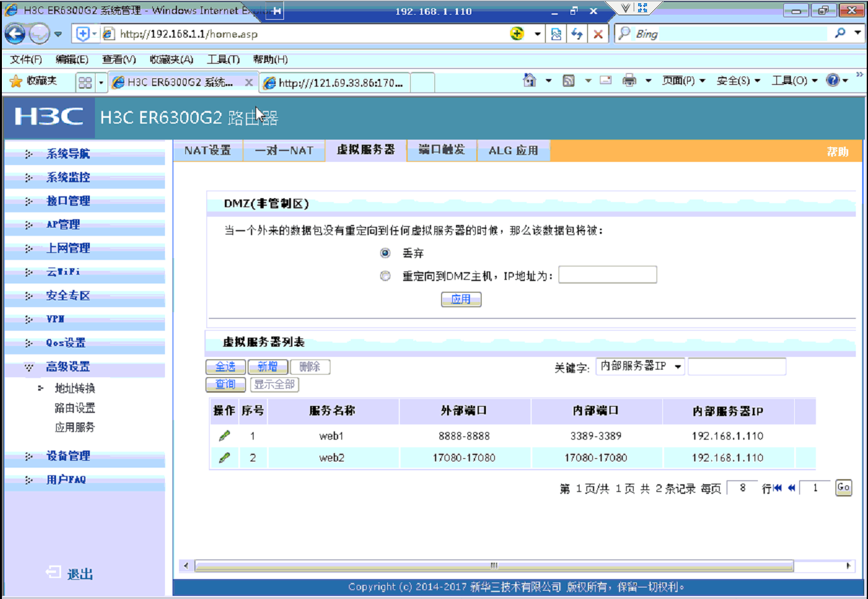Viewport: 868px width, 599px height.
Task: Open the Bing search provider dropdown arrow
Action: click(858, 33)
